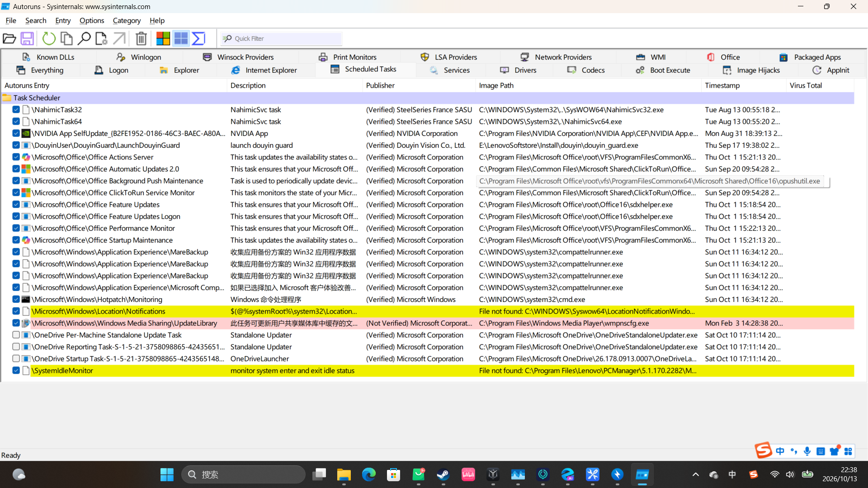Open the File menu
Viewport: 868px width, 488px height.
tap(11, 20)
